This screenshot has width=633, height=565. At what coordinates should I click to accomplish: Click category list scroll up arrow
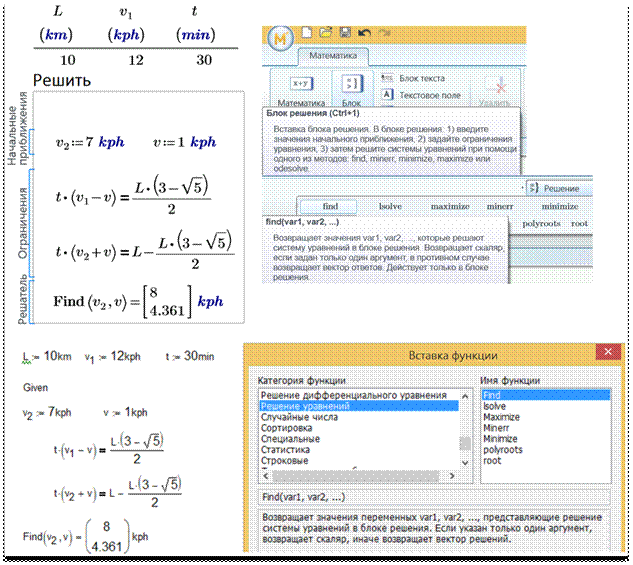465,396
